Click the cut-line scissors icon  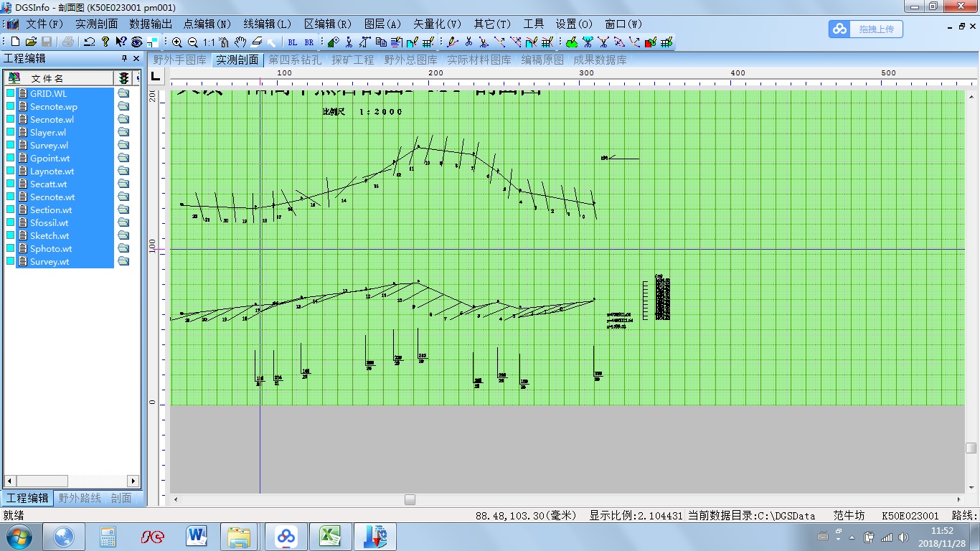[468, 42]
